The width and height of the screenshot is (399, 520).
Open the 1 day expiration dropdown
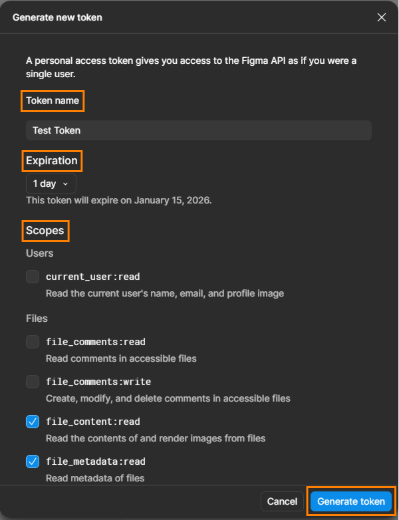coord(51,184)
